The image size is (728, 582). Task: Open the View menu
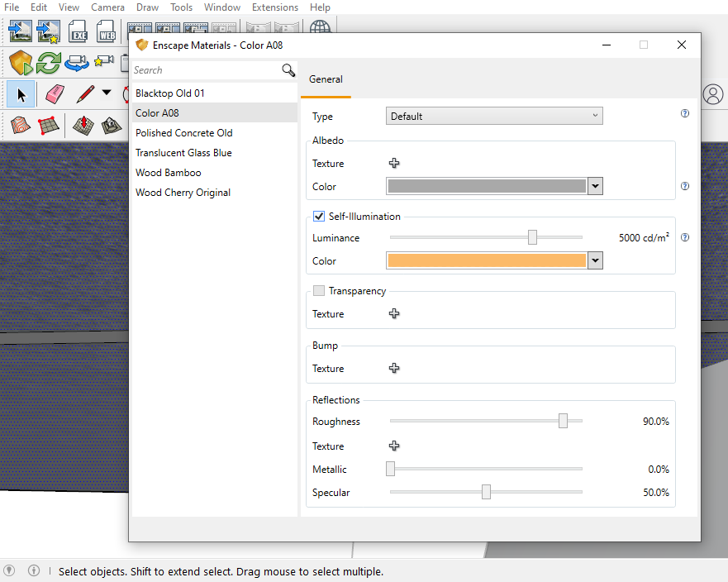[x=69, y=7]
